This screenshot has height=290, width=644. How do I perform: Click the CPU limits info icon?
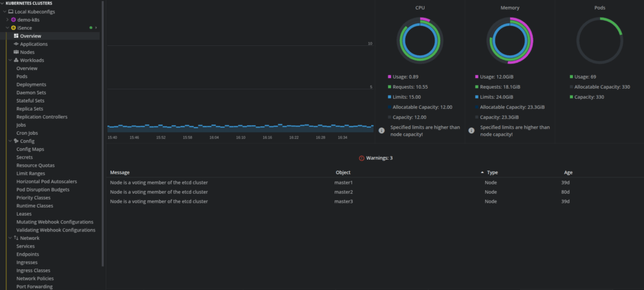click(x=381, y=131)
